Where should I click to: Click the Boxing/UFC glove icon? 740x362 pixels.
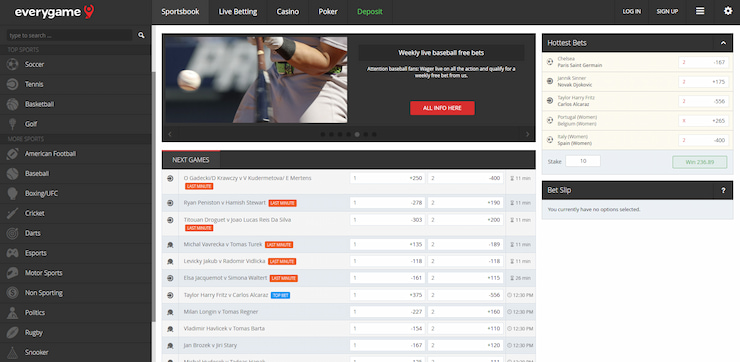pos(13,194)
